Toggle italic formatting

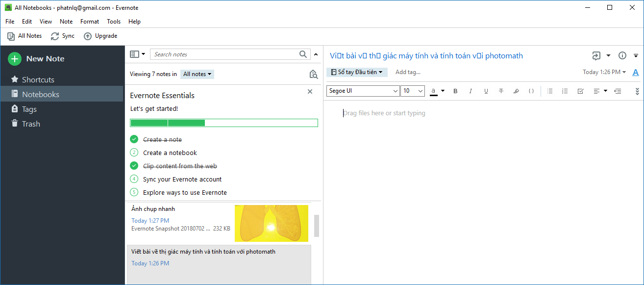tap(471, 91)
